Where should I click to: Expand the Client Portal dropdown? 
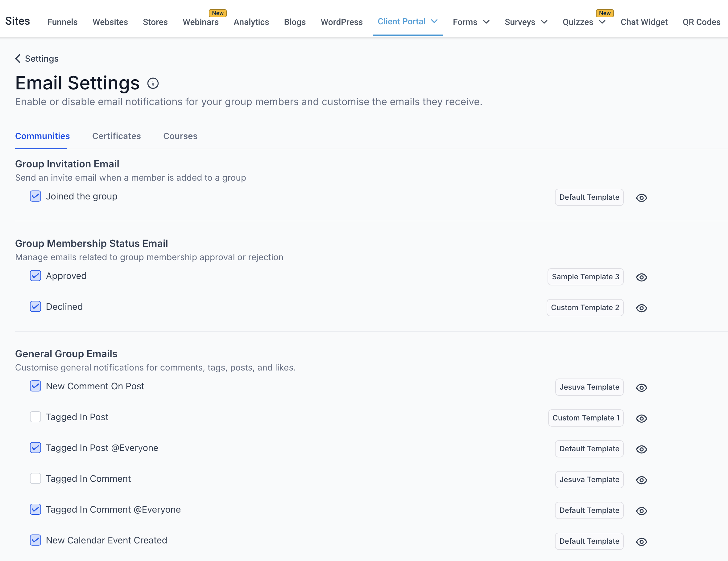434,21
